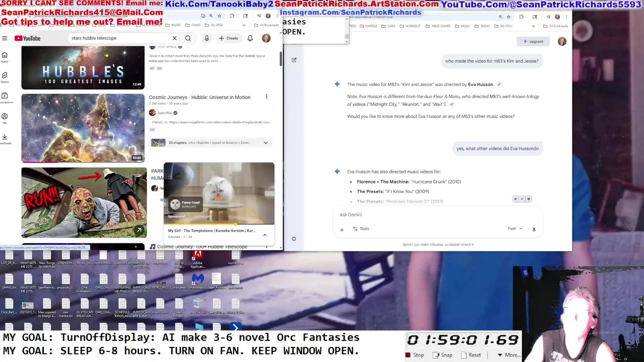Play the Cosmic Journeys nebula thumbnail

pyautogui.click(x=83, y=128)
